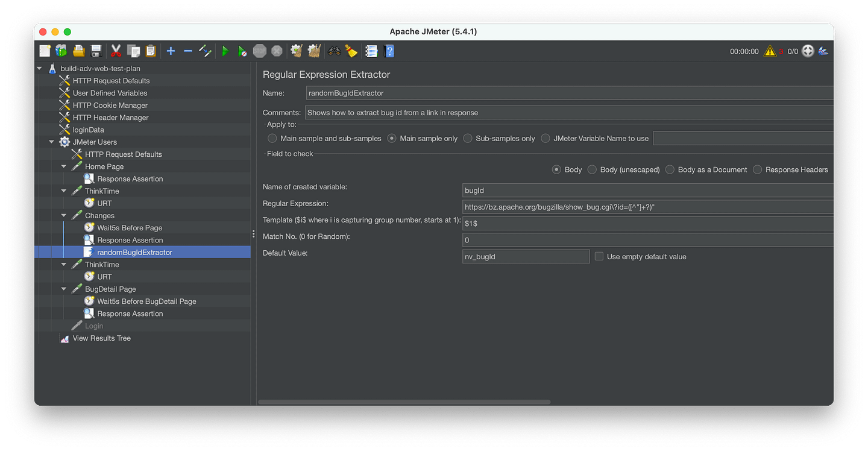Click the Default Value field 'nv_bugId'
The image size is (868, 451).
pyautogui.click(x=526, y=256)
